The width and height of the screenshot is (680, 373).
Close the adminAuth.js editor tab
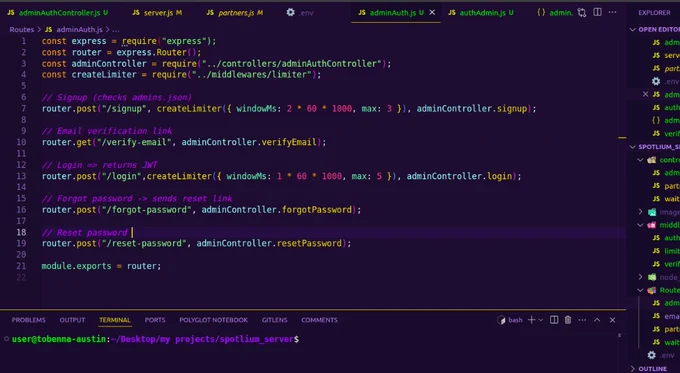(432, 13)
